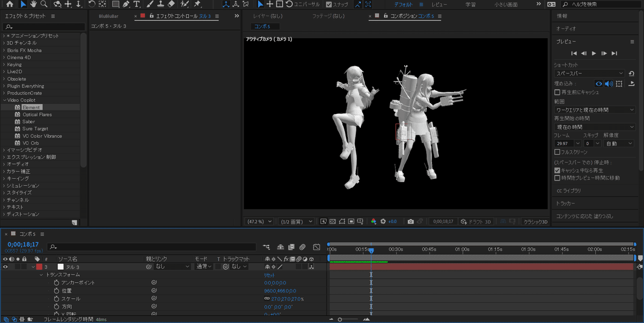Open the 現在の時間 play-from dropdown
Viewport: 644px width, 323px height.
click(595, 127)
